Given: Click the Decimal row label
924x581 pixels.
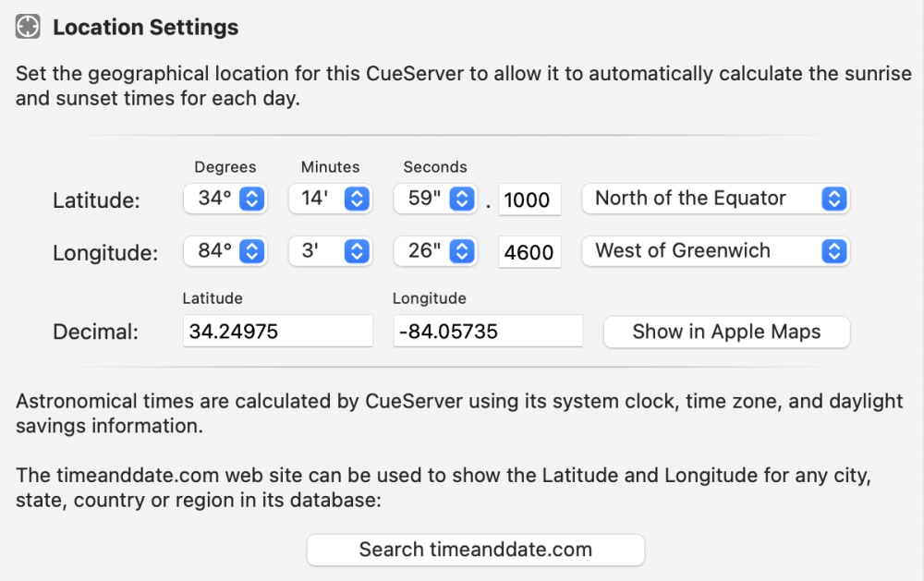Looking at the screenshot, I should (95, 333).
